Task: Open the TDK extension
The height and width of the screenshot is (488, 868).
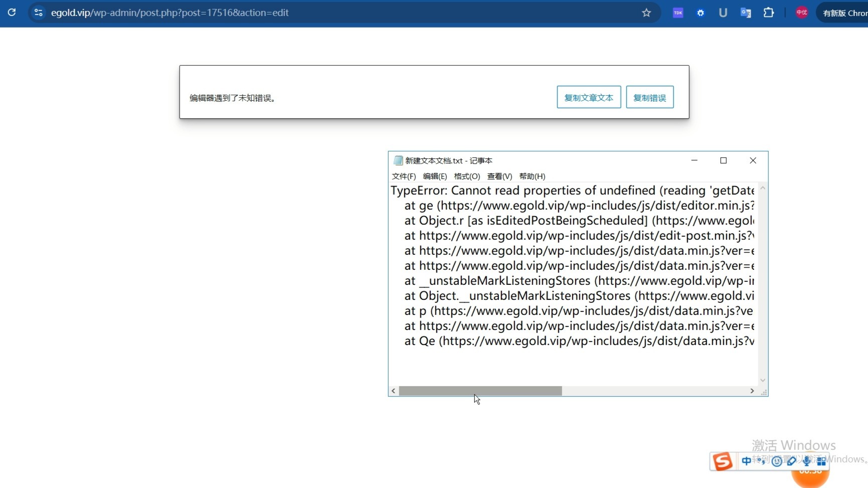Action: coord(678,13)
